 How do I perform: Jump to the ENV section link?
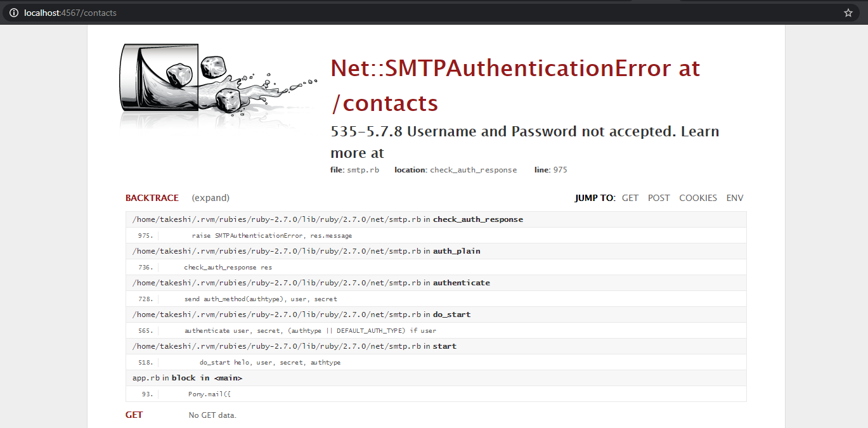point(735,198)
